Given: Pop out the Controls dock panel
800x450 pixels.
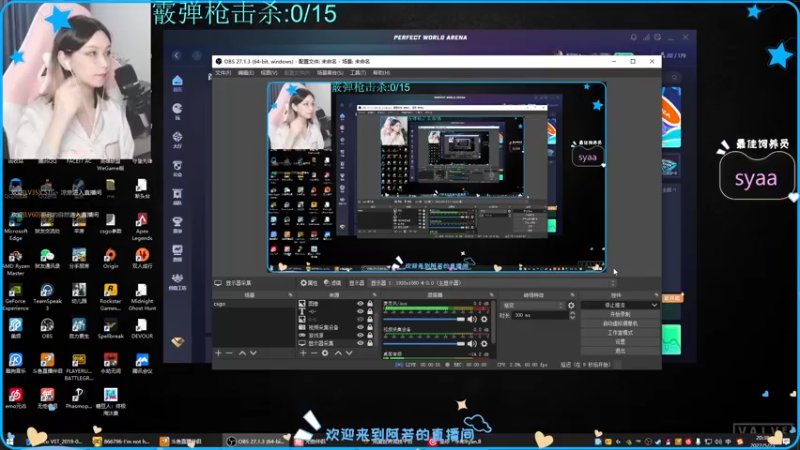Looking at the screenshot, I should click(x=656, y=295).
